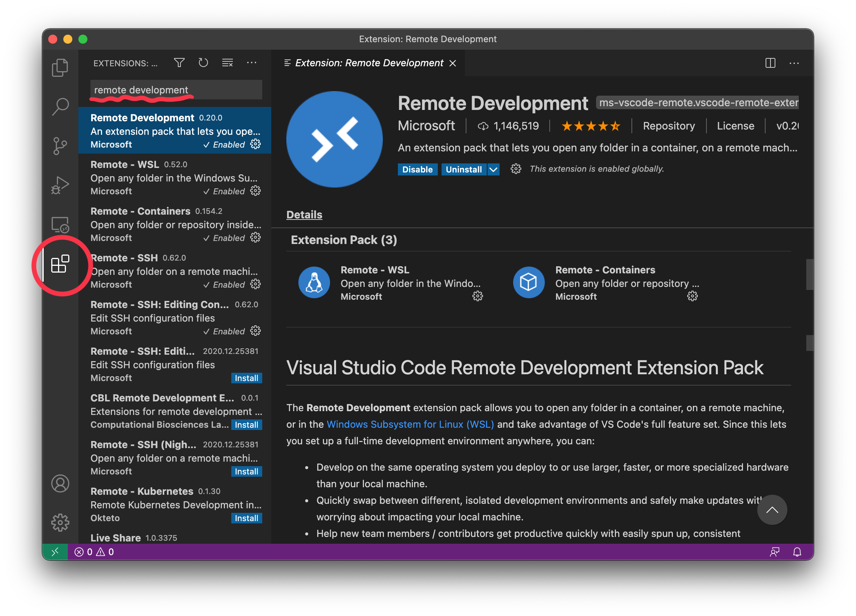Open remote window from green status icon

[x=55, y=552]
